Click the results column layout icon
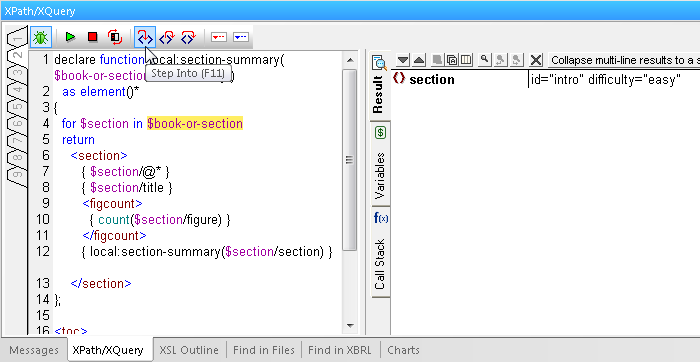This screenshot has width=700, height=362. [466, 60]
